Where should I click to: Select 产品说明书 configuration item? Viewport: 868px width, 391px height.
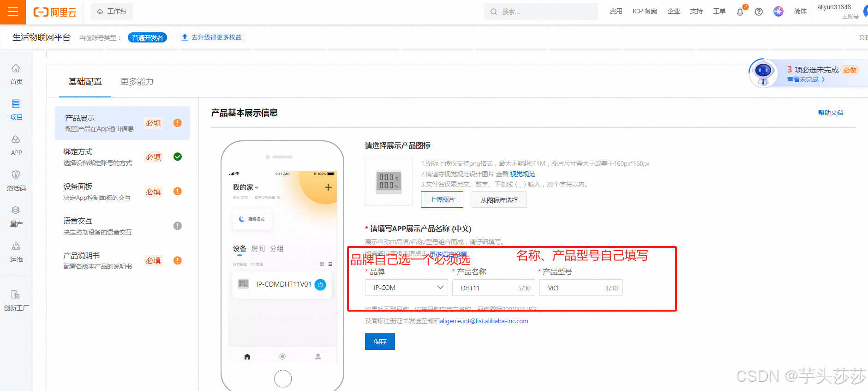pos(122,261)
